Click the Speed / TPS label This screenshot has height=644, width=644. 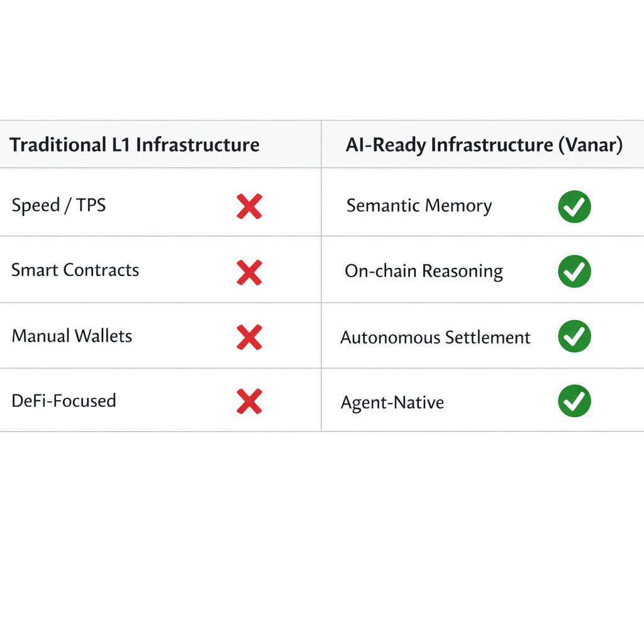pyautogui.click(x=58, y=206)
